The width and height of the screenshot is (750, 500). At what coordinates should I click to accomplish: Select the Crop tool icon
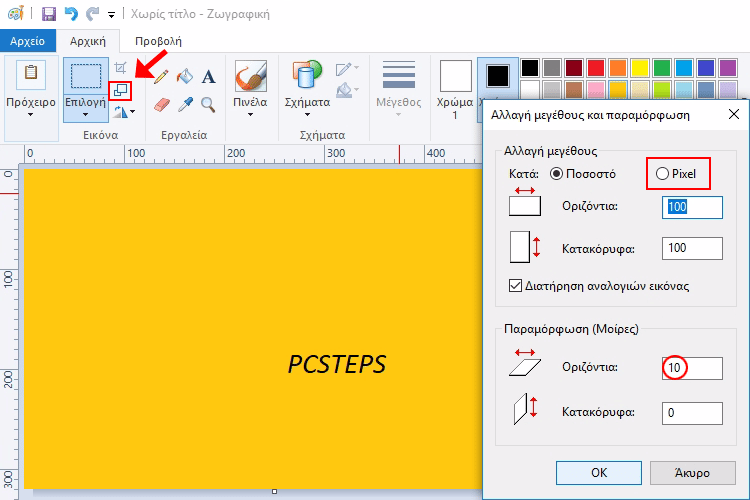(120, 68)
